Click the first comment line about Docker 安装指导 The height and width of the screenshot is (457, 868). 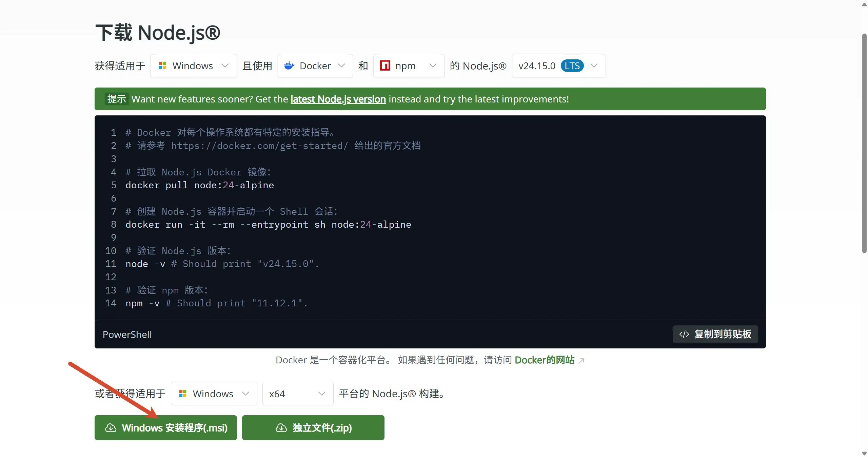tap(230, 133)
